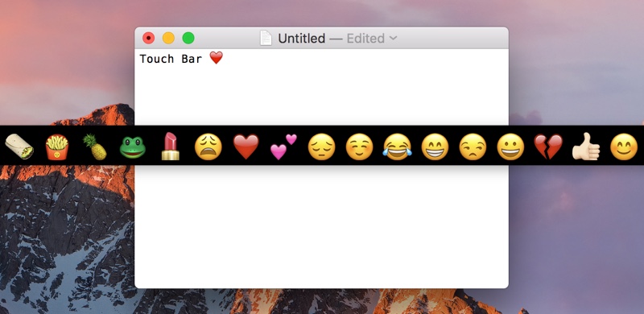Select the unamused face emoji
Screen dimensions: 644x314
(473, 147)
